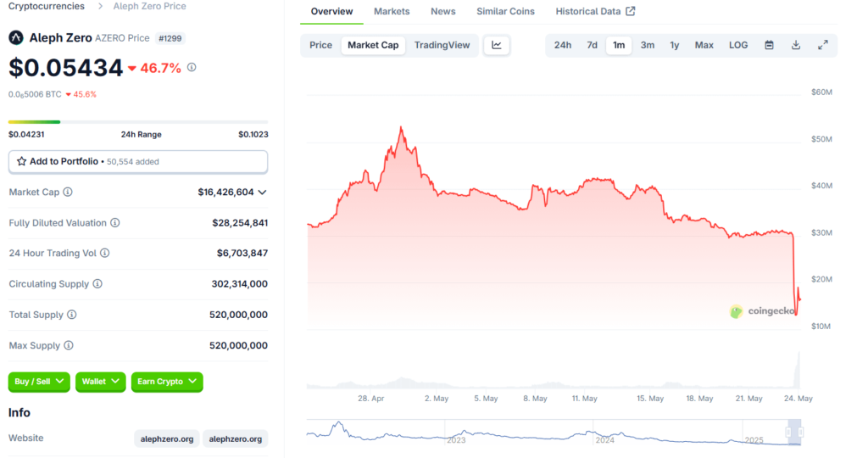Click the star icon in Add to Portfolio

click(x=21, y=161)
